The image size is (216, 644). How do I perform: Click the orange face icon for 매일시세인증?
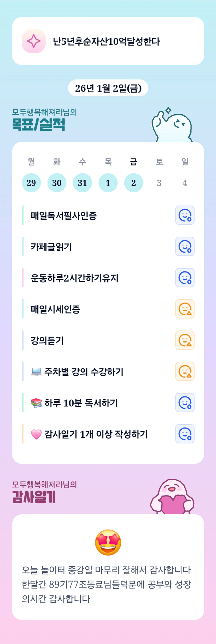click(185, 309)
